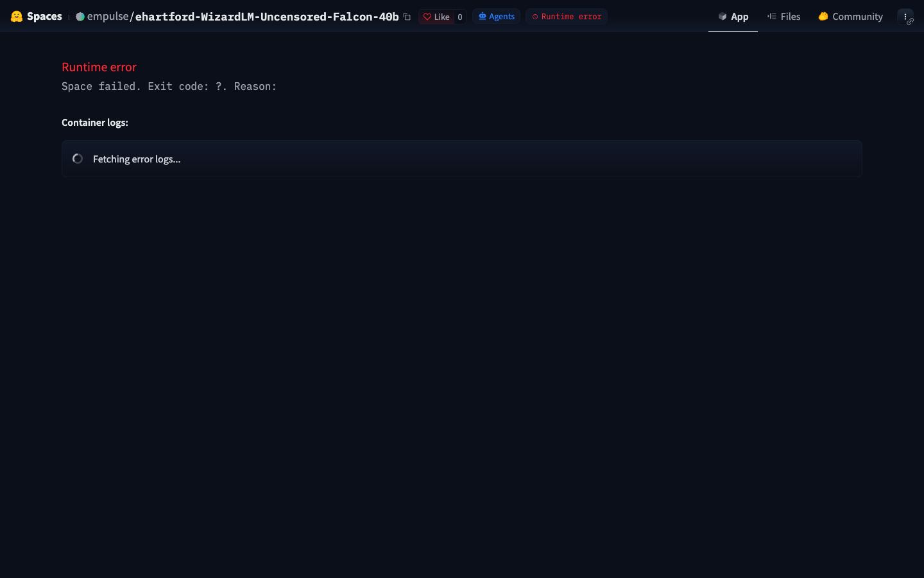Open the empulse user profile link

(x=108, y=17)
